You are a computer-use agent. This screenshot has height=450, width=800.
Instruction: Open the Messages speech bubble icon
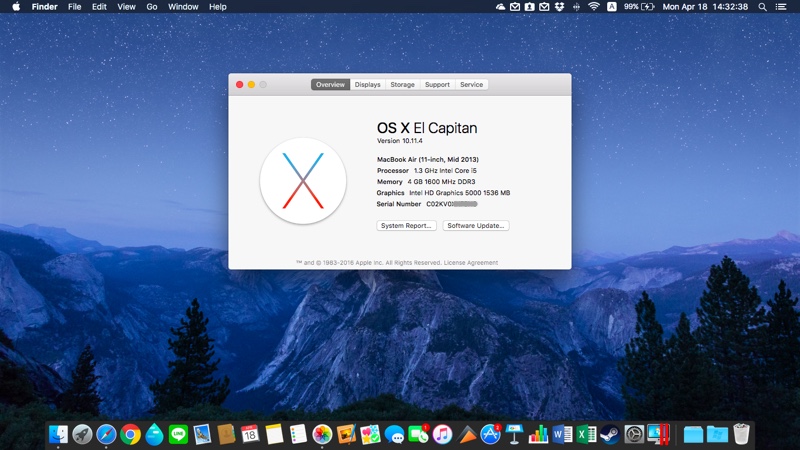(394, 435)
